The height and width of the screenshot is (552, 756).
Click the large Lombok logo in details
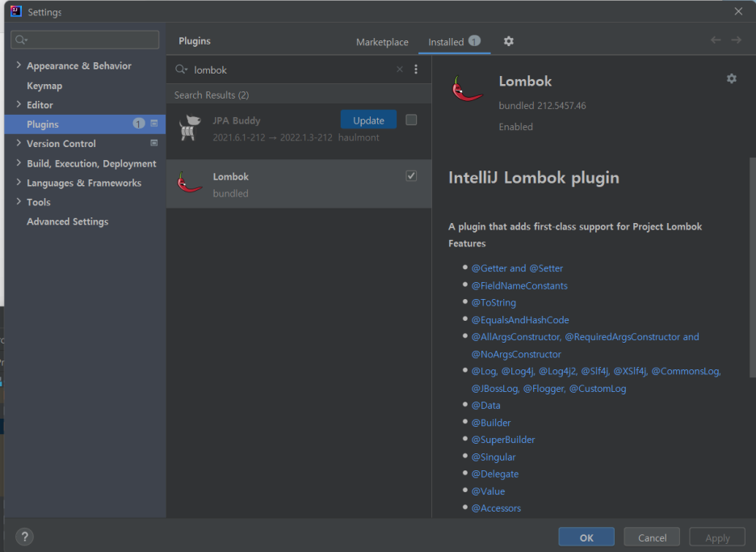pos(466,90)
